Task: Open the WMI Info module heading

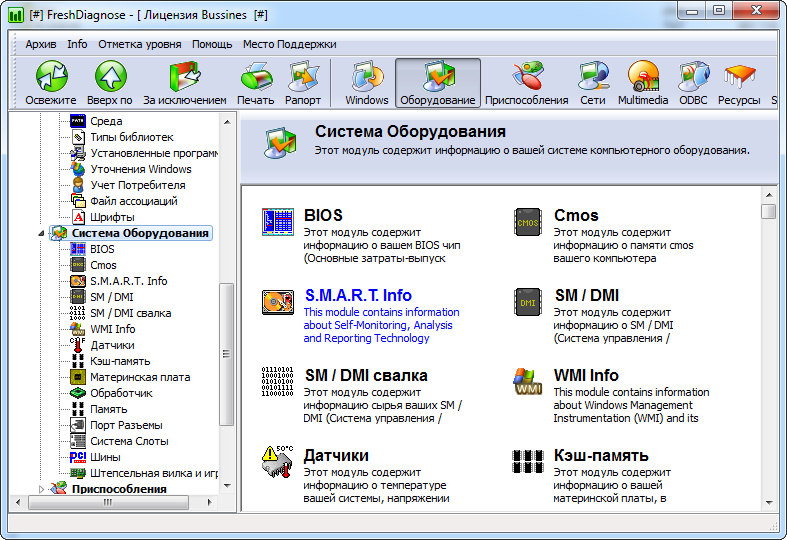Action: point(586,375)
